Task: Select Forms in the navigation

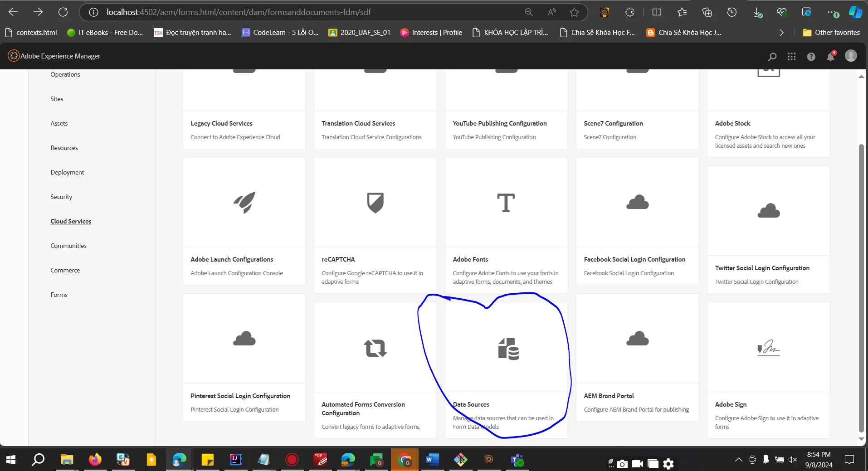Action: pos(59,295)
